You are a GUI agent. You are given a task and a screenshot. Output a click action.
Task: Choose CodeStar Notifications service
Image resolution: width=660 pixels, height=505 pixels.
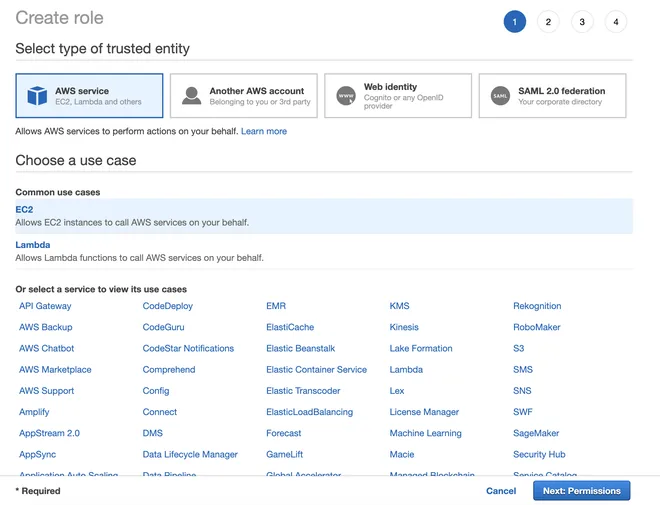[188, 348]
